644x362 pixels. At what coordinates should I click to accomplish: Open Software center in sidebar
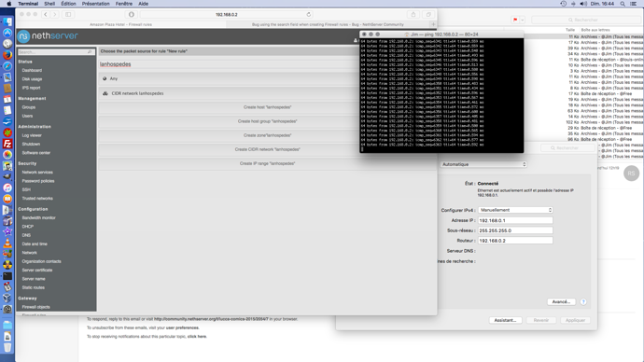tap(36, 153)
